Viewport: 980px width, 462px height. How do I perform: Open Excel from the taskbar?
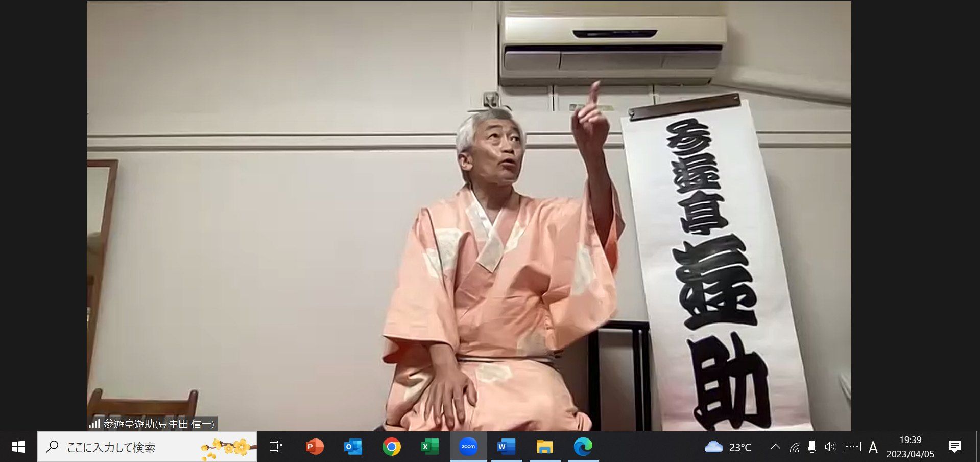click(429, 447)
